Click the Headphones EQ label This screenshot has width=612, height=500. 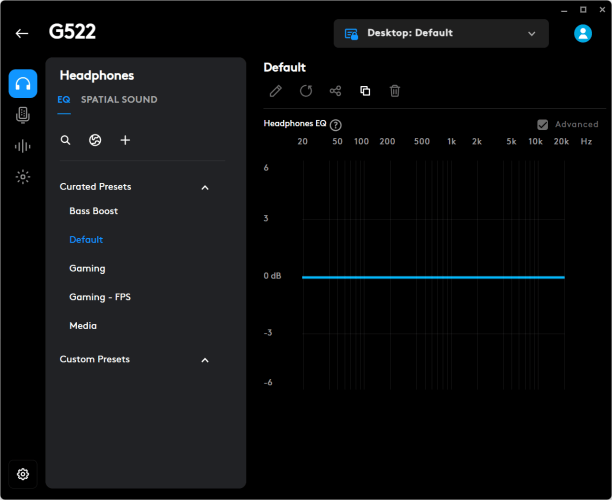click(295, 123)
